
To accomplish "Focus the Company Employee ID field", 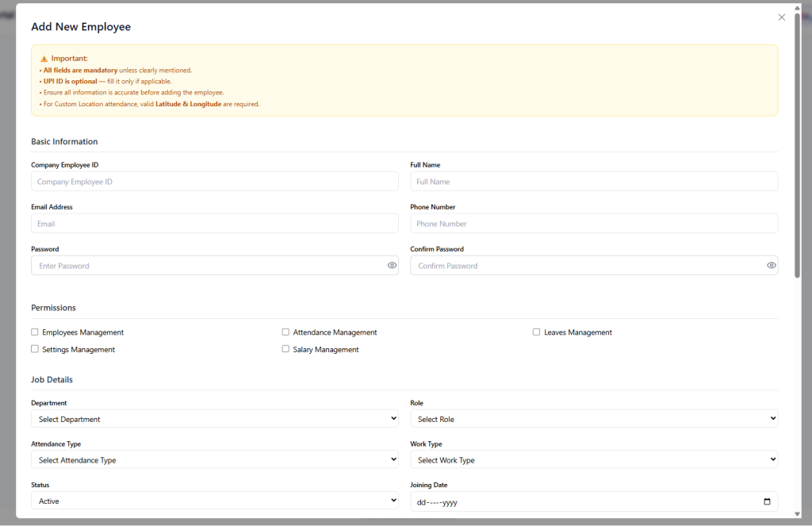I will tap(214, 182).
